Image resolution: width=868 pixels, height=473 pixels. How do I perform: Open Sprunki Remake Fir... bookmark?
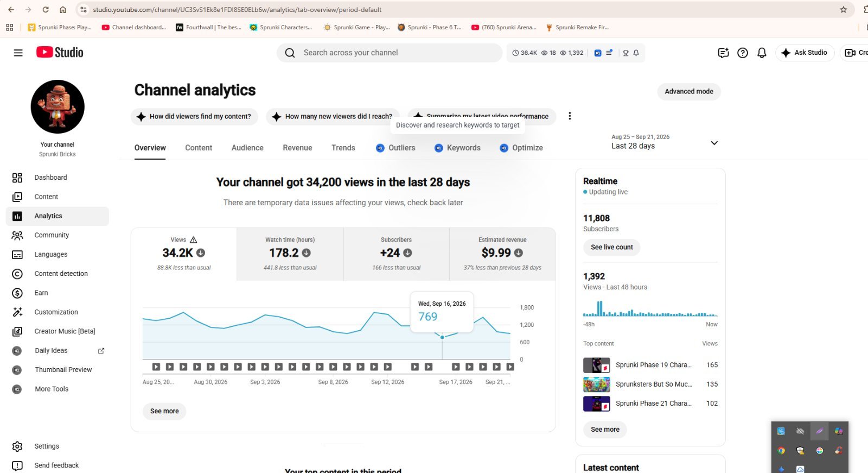click(577, 27)
